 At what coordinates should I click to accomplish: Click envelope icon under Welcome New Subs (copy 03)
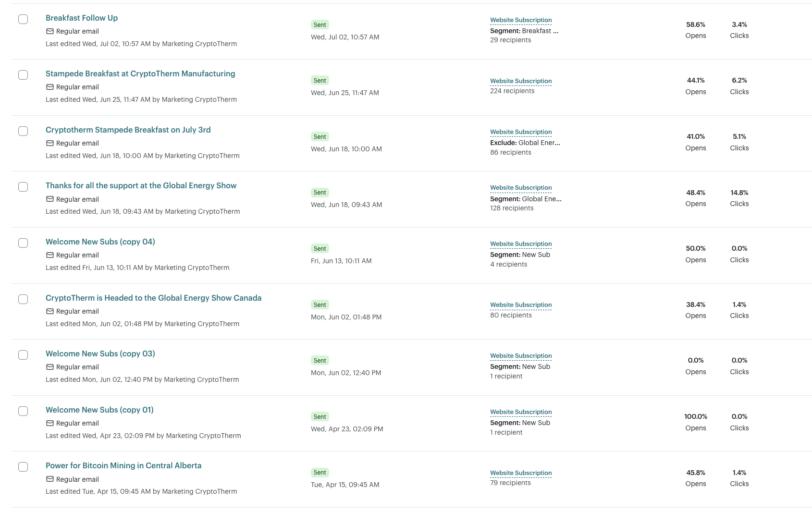click(49, 367)
